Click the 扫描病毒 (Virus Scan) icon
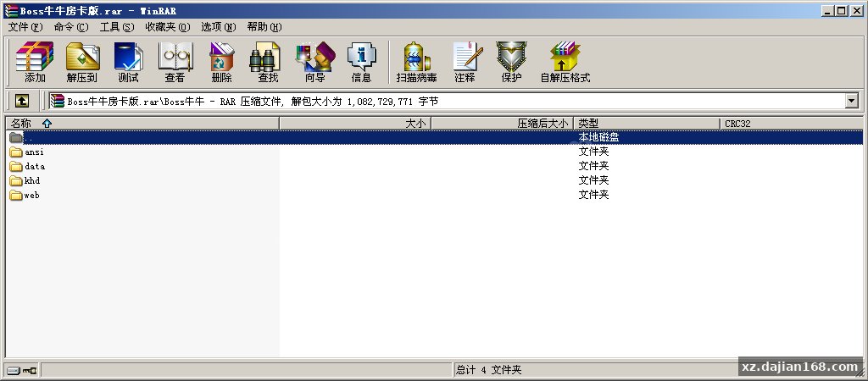This screenshot has width=868, height=381. pyautogui.click(x=417, y=62)
